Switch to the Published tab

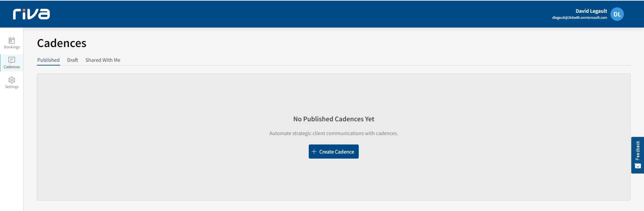click(48, 60)
